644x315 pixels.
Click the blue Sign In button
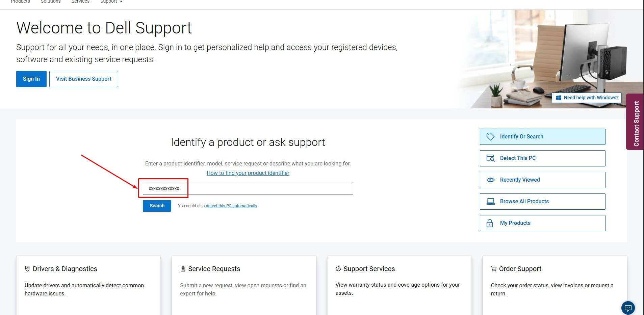coord(31,79)
